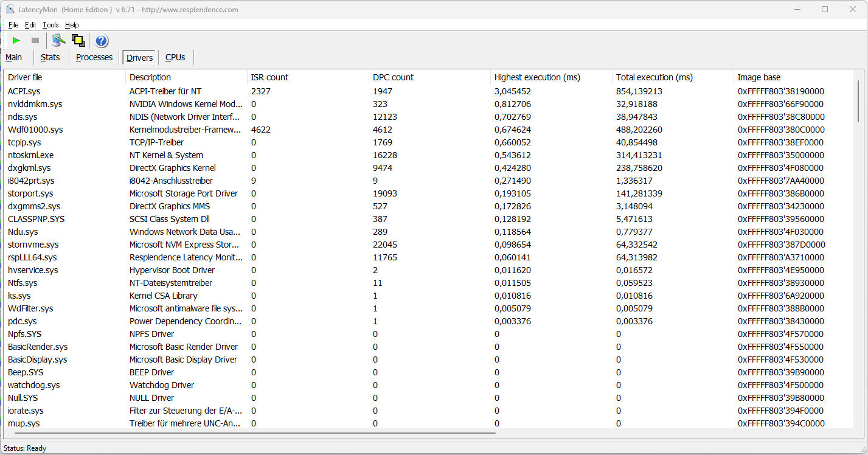Click the yellow overlapping windows toolbar icon
This screenshot has width=868, height=455.
(78, 41)
